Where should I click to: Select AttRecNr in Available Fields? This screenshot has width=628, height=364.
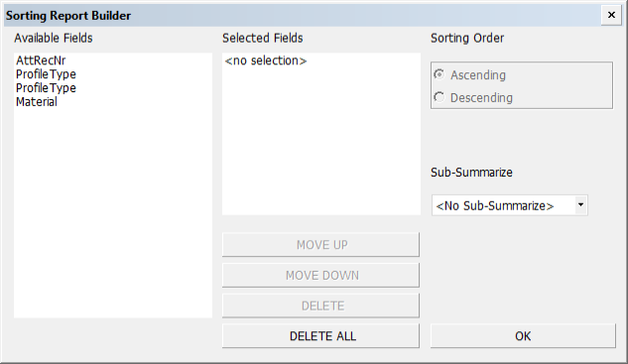tap(41, 61)
